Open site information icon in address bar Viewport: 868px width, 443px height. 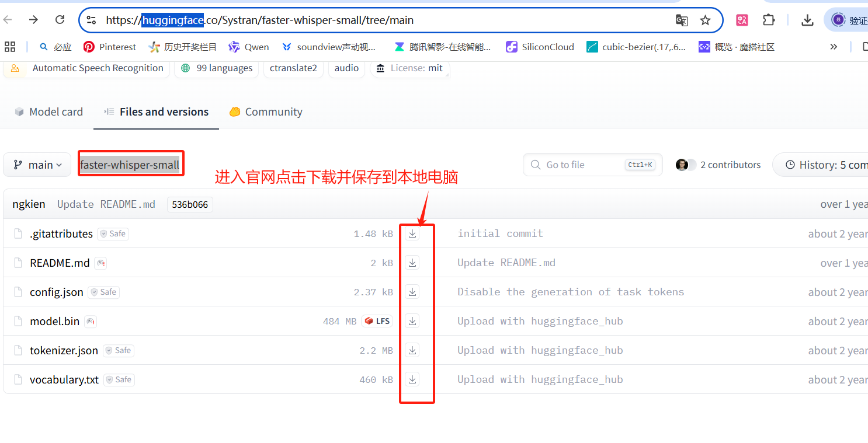pyautogui.click(x=91, y=20)
